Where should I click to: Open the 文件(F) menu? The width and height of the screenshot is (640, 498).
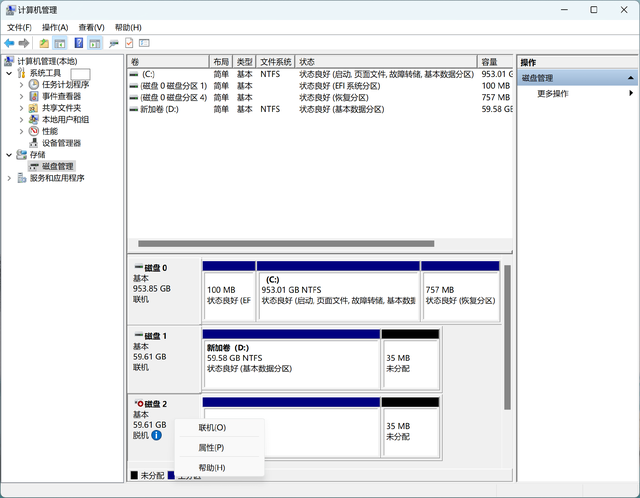[19, 27]
